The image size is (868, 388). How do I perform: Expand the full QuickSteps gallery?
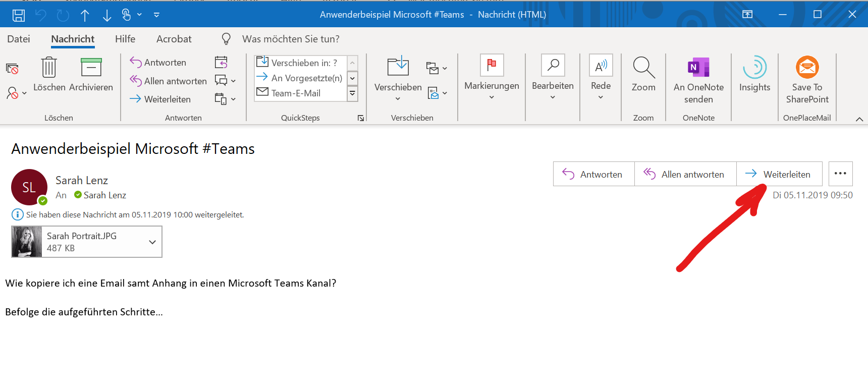pyautogui.click(x=353, y=93)
